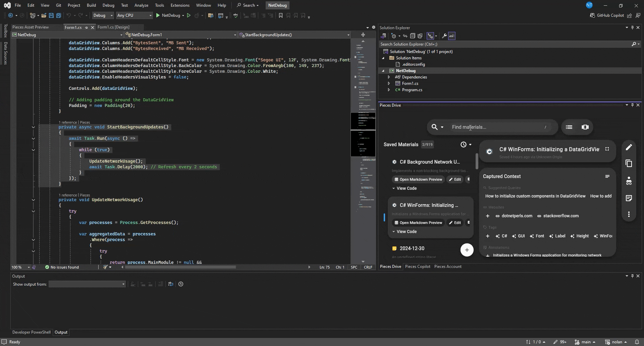Open Show output from dropdown
The image size is (644, 346).
tap(87, 284)
